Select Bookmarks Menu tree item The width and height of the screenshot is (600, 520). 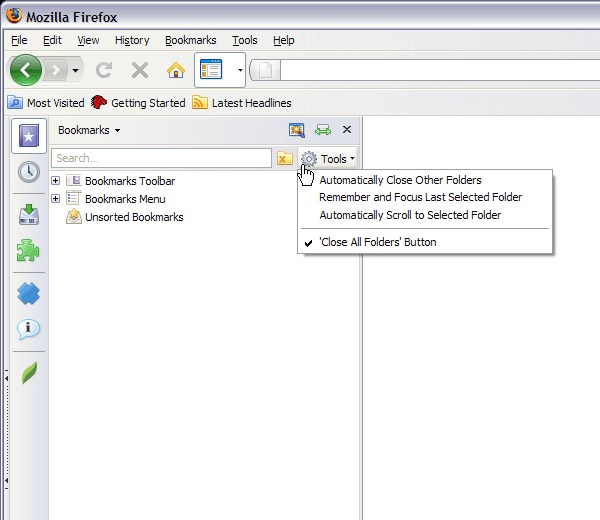tap(116, 199)
